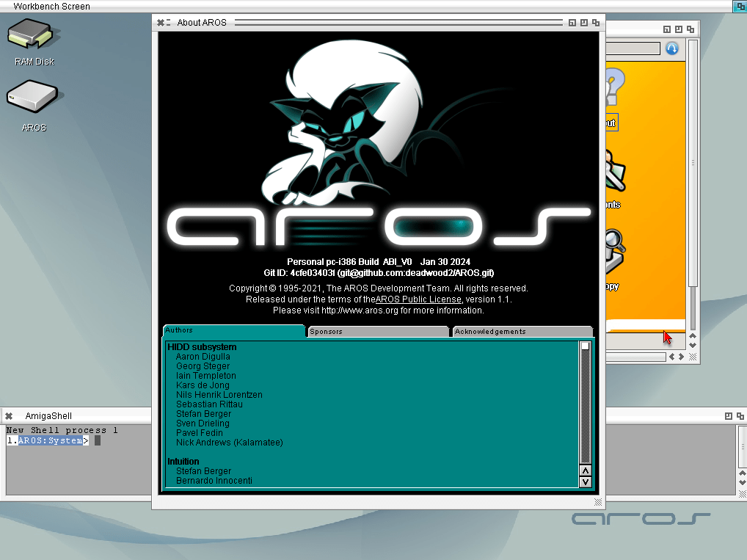Click the 'Please visit http://www.aros.org' line
This screenshot has width=747, height=560.
click(379, 310)
